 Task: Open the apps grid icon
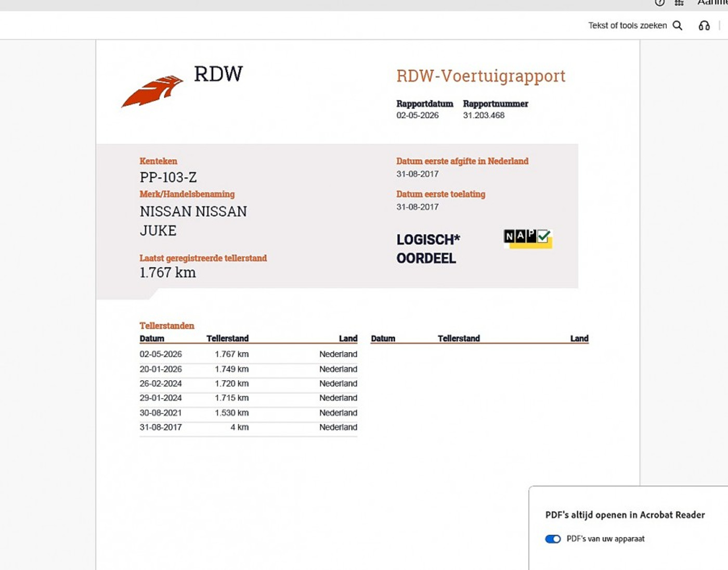point(679,3)
